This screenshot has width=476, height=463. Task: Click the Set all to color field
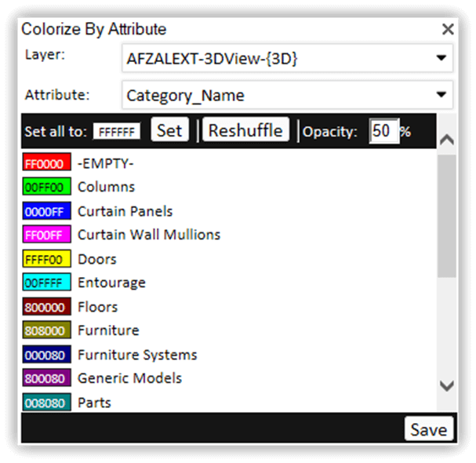[117, 132]
